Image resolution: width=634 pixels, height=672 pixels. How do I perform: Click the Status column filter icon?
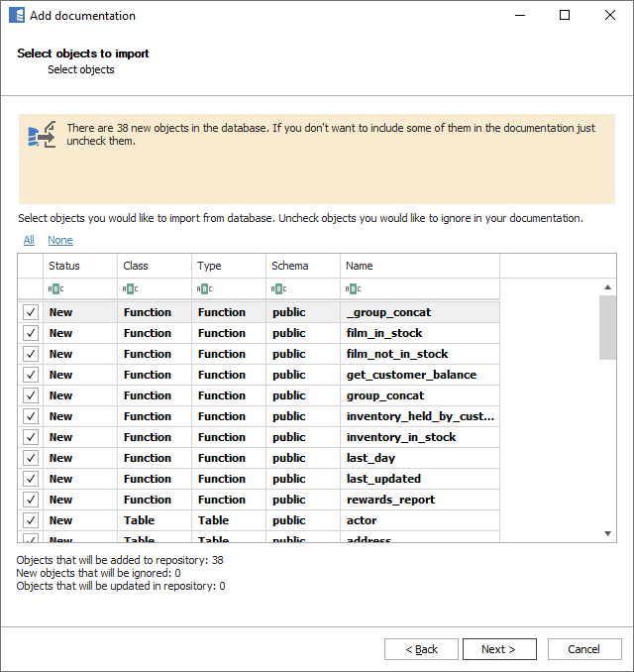click(x=55, y=289)
